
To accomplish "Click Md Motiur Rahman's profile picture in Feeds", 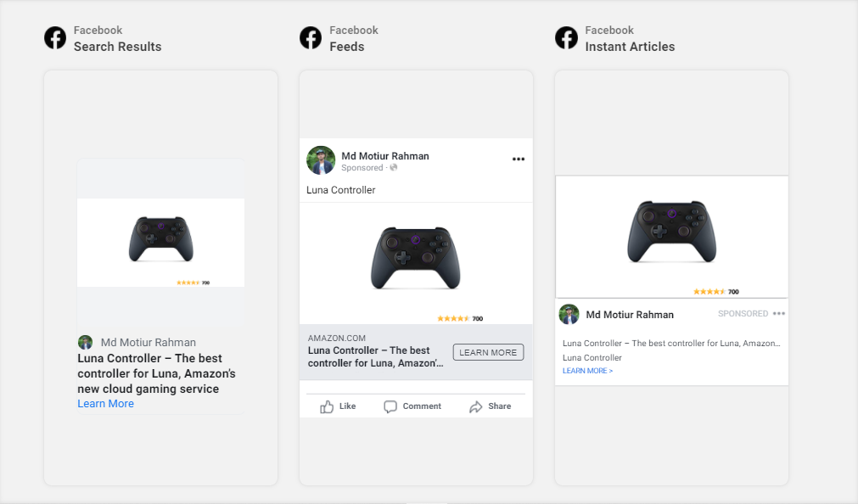I will (x=321, y=160).
